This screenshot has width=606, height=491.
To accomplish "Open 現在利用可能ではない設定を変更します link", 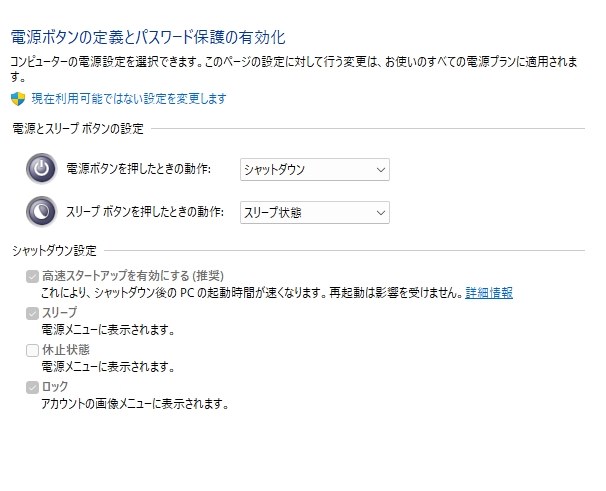I will point(129,99).
